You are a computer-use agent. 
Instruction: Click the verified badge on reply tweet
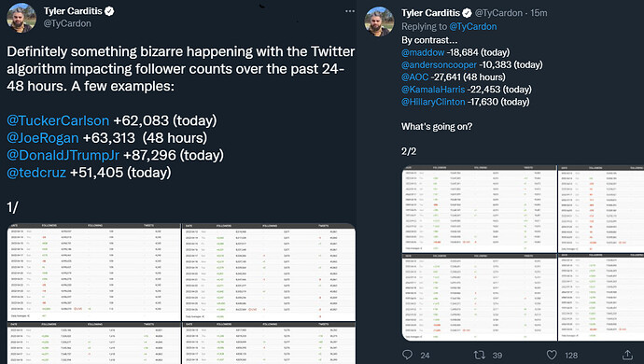(467, 13)
